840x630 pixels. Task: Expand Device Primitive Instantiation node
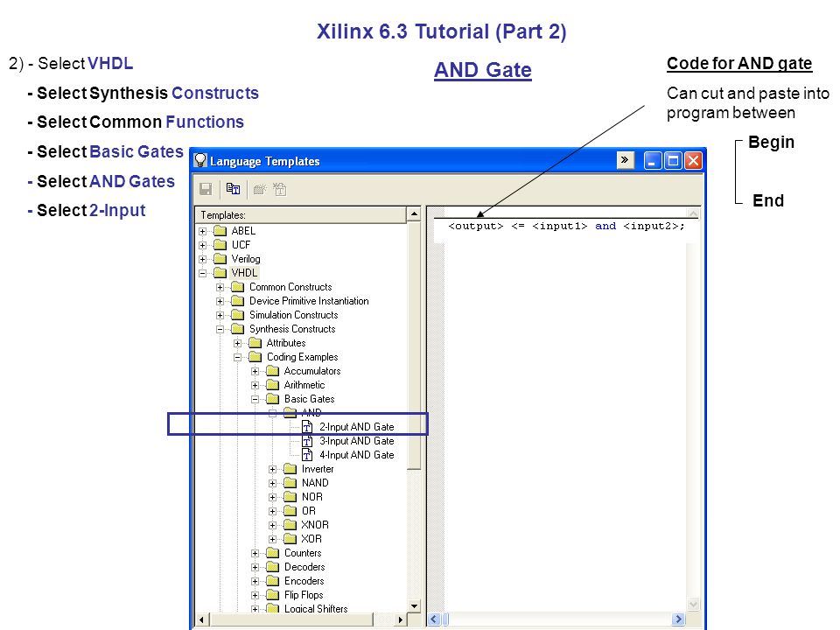coord(220,301)
